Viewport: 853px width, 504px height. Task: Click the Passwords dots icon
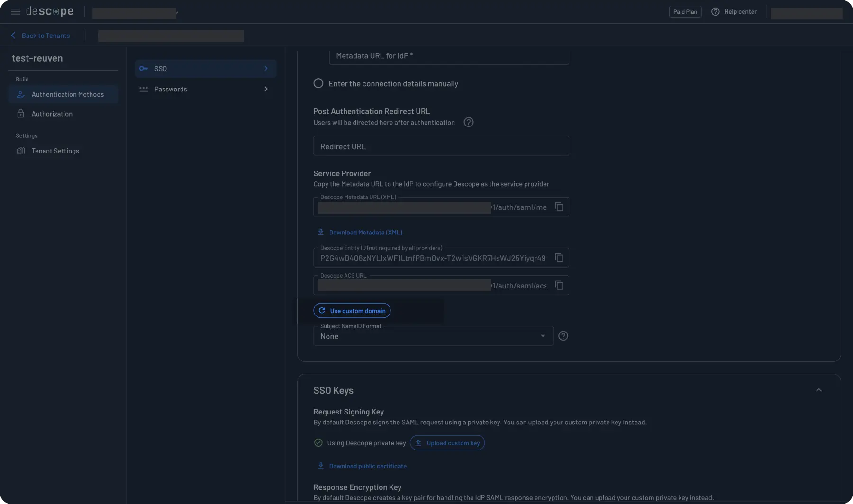point(144,89)
